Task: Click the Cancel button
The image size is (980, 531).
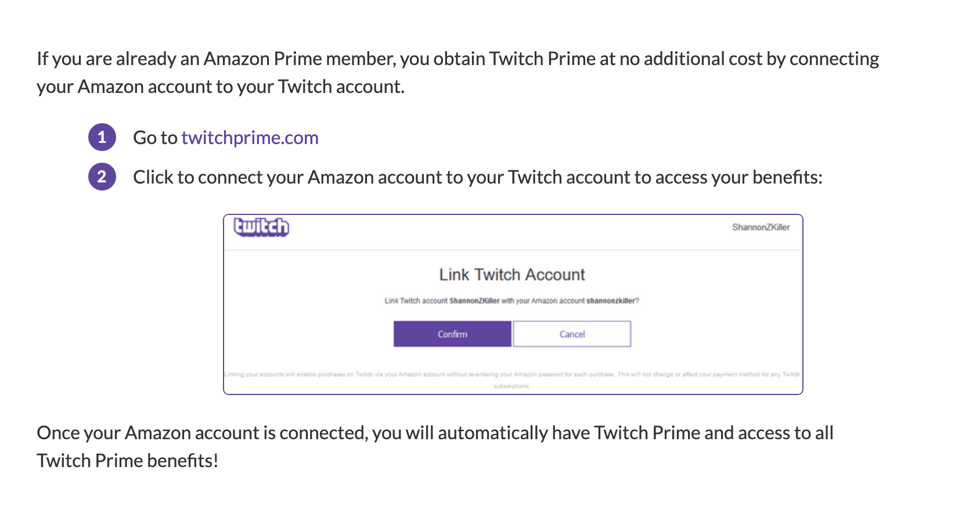Action: (572, 334)
